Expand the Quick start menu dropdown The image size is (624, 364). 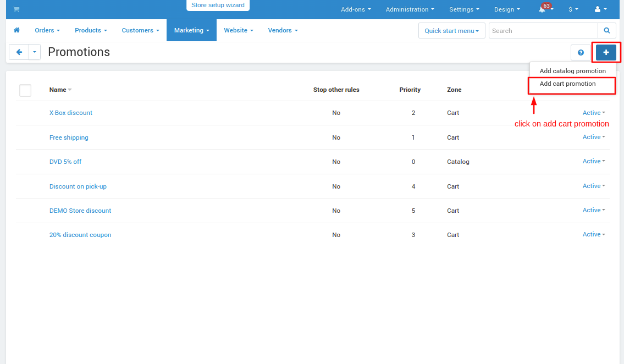point(451,31)
